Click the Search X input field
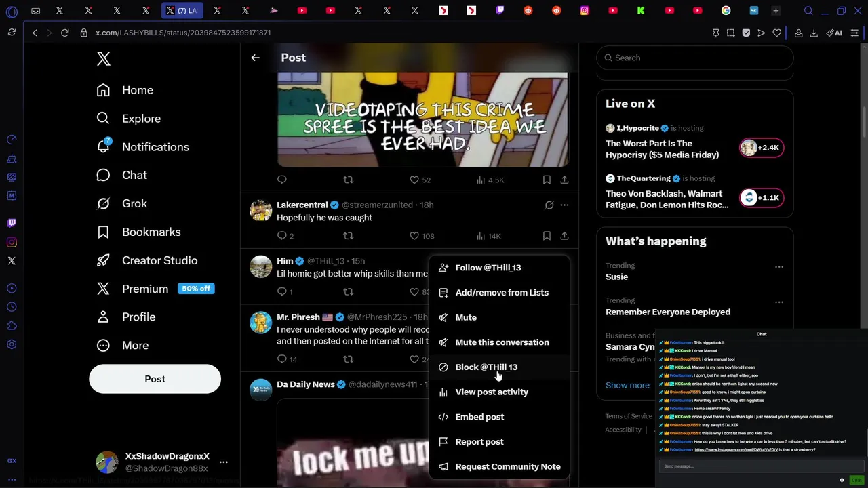 point(695,58)
